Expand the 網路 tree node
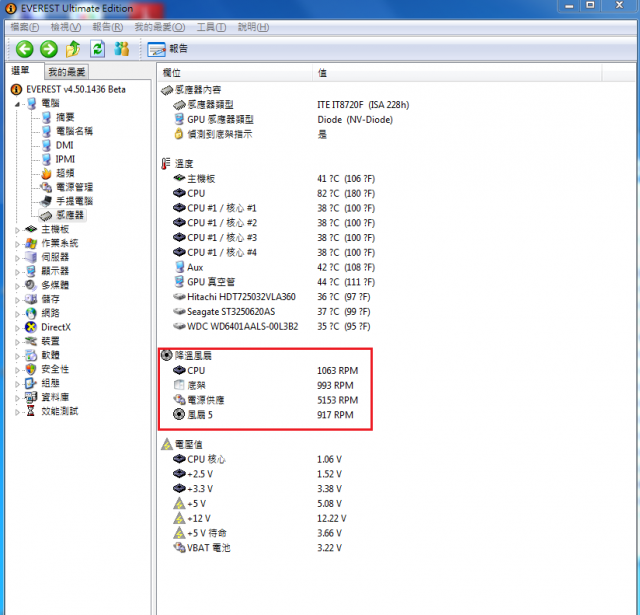 (17, 314)
